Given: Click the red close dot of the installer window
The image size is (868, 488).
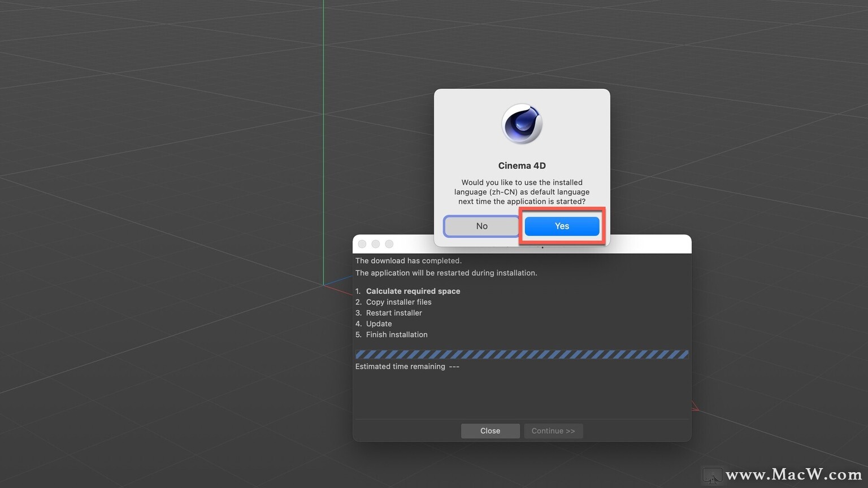Looking at the screenshot, I should point(362,244).
